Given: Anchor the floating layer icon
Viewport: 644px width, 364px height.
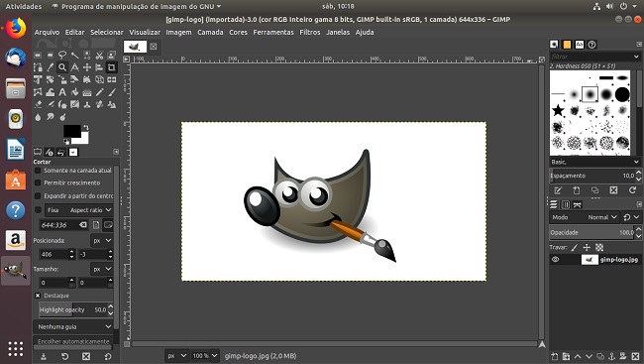Looking at the screenshot, I should (x=611, y=356).
